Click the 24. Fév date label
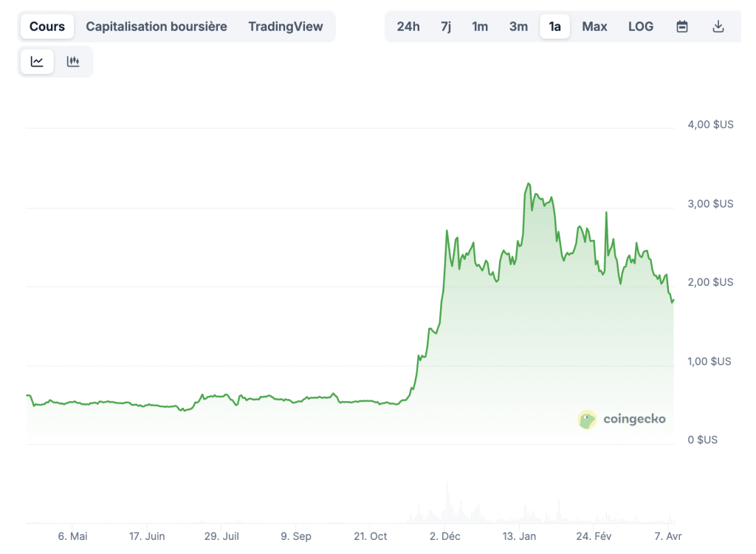Image resolution: width=756 pixels, height=554 pixels. coord(594,536)
